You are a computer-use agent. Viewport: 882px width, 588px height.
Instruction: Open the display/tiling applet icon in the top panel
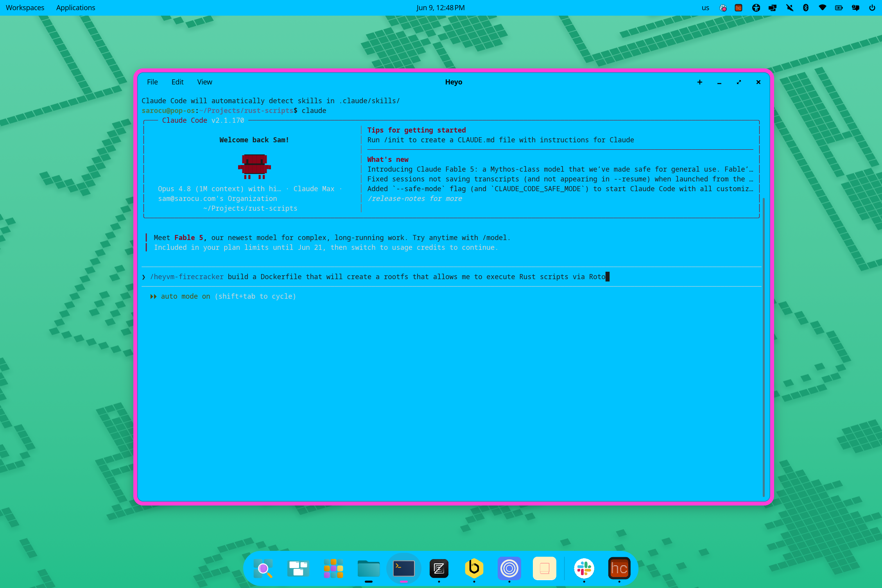point(773,8)
